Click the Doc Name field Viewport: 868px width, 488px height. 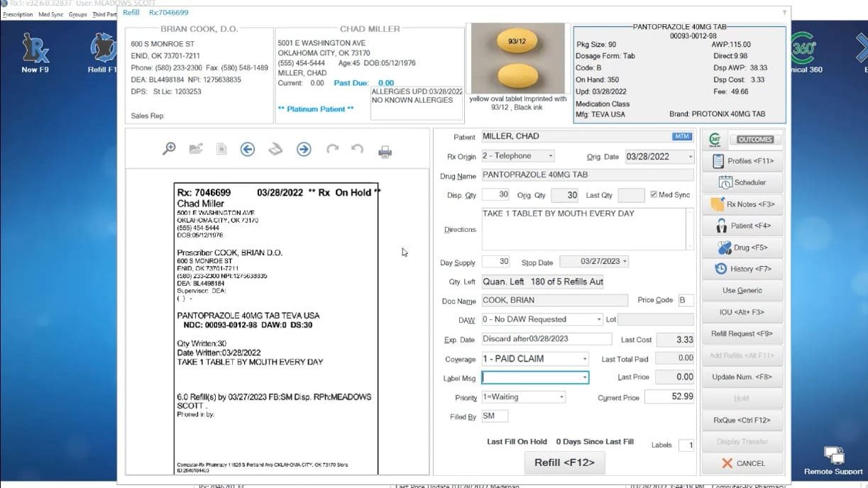tap(555, 300)
